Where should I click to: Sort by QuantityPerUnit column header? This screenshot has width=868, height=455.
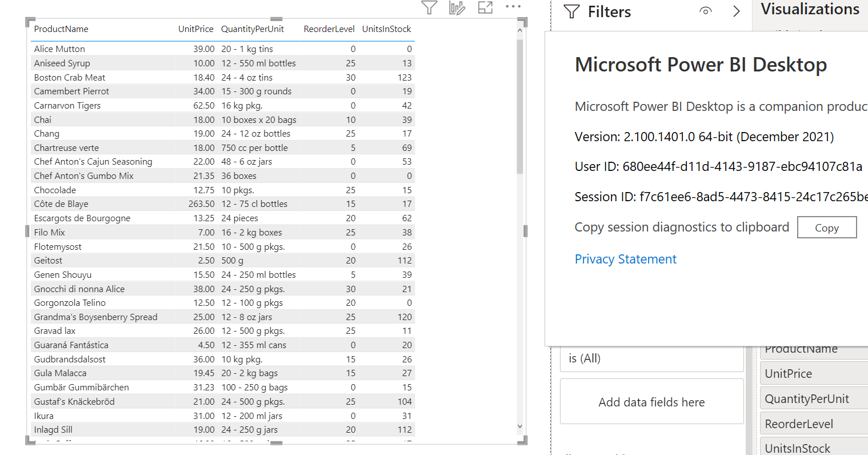pos(253,29)
